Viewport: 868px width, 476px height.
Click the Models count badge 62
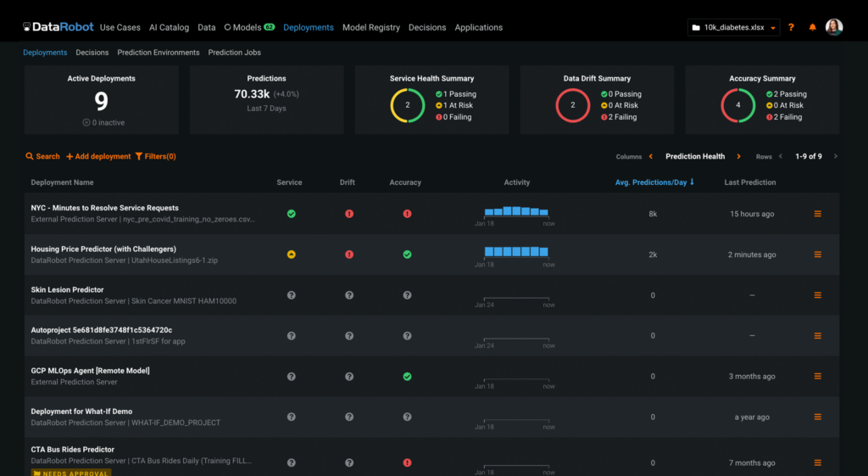point(269,26)
